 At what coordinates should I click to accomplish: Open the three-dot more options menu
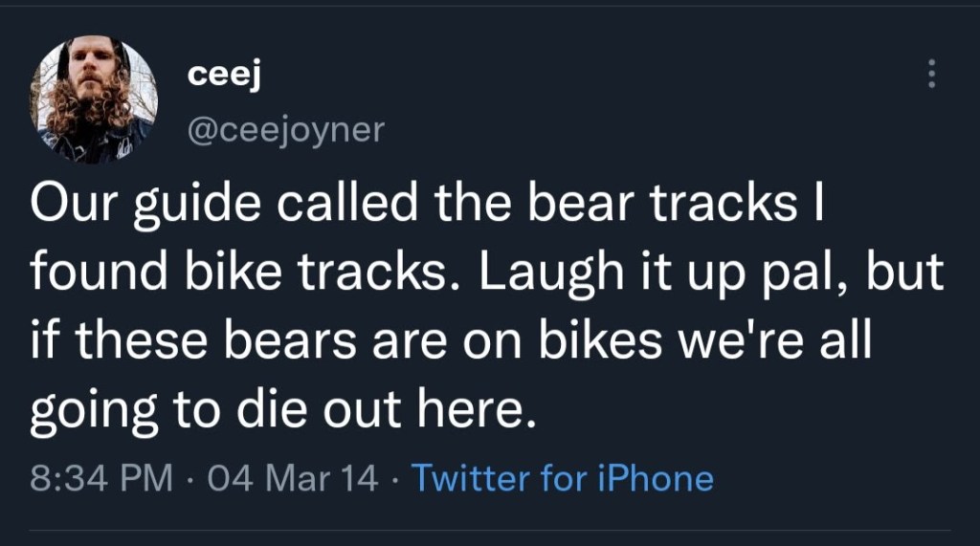click(x=931, y=73)
